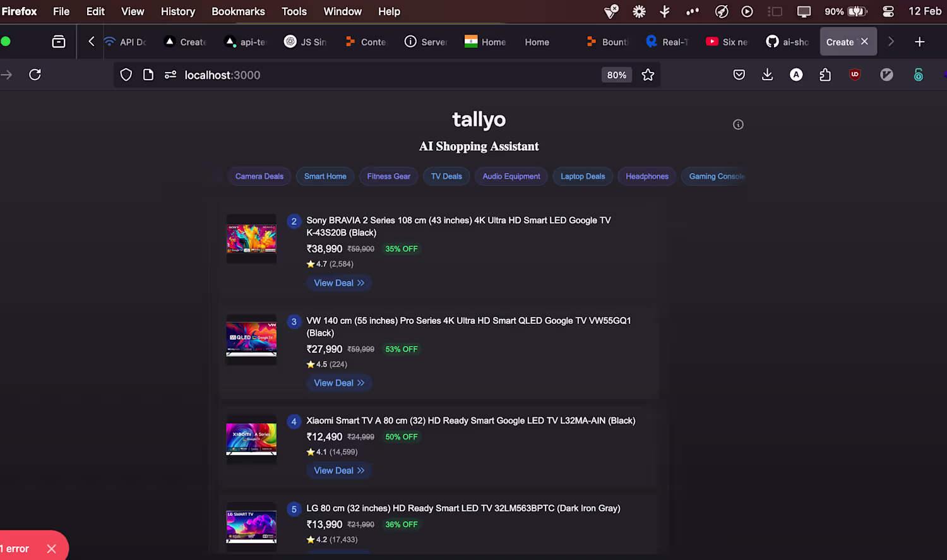Click the account avatar A icon
Image resolution: width=947 pixels, height=560 pixels.
point(797,75)
